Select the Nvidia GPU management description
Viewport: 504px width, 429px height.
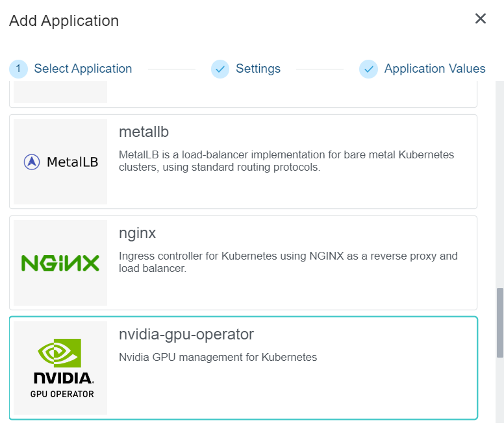(218, 357)
